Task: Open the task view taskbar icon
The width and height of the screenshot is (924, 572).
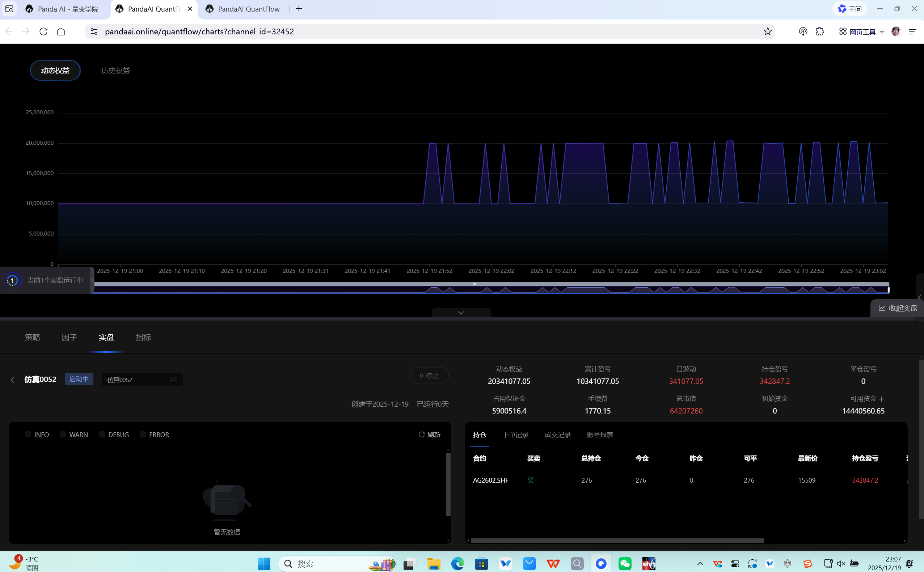Action: [x=410, y=564]
